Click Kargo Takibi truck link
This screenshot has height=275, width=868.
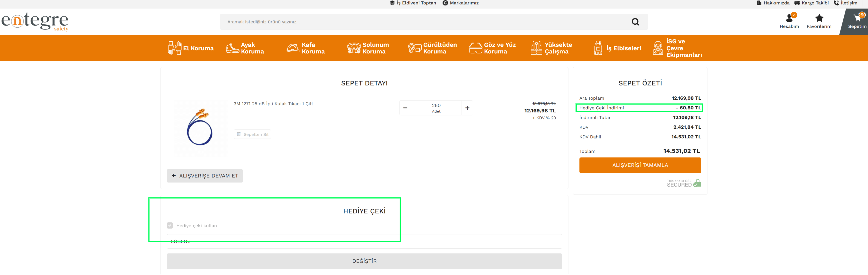click(x=811, y=3)
